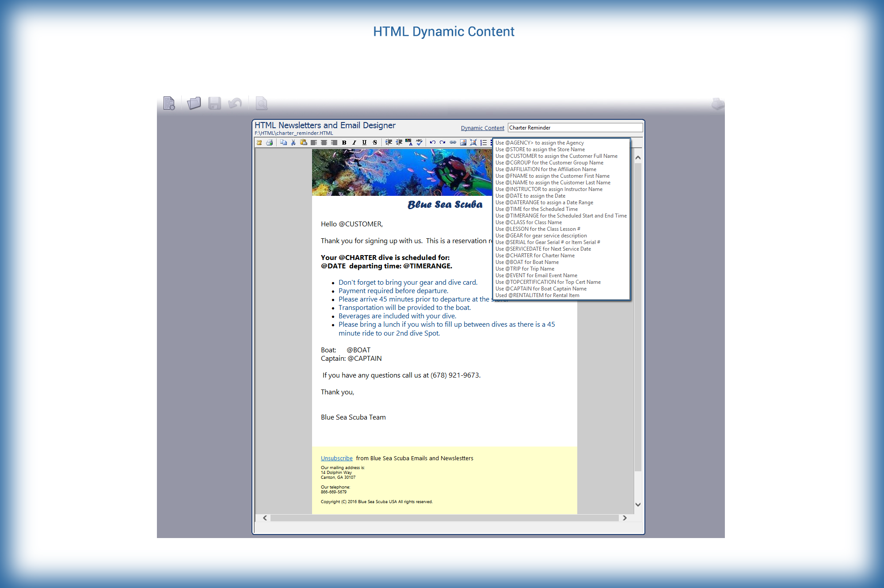
Task: Click the spell check ABC icon
Action: tap(419, 142)
